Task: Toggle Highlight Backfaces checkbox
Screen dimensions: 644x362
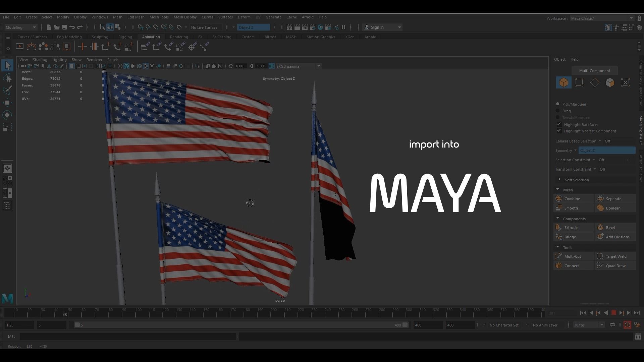Action: [x=559, y=124]
